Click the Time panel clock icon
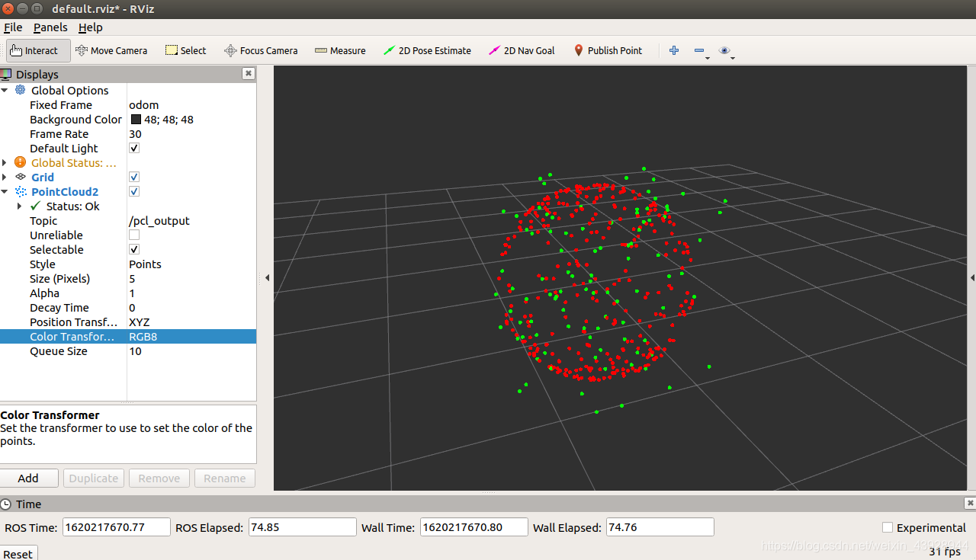Screen dimensions: 976x560 pos(6,504)
